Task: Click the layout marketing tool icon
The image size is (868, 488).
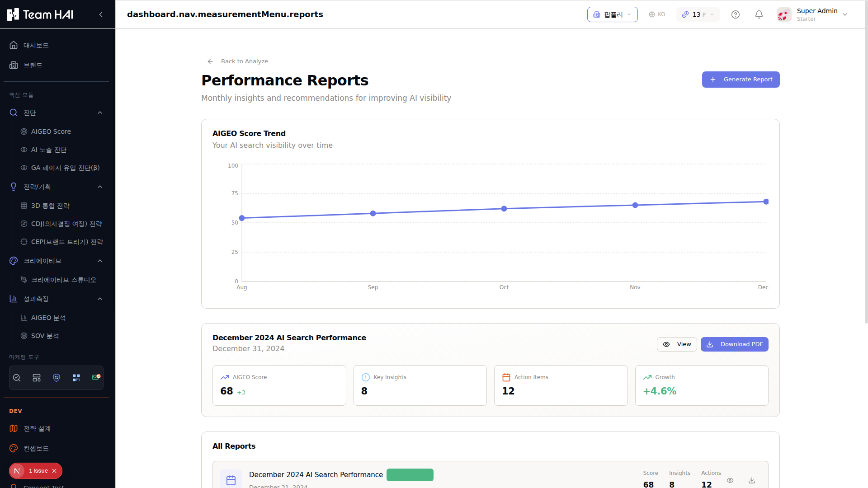Action: coord(37,378)
